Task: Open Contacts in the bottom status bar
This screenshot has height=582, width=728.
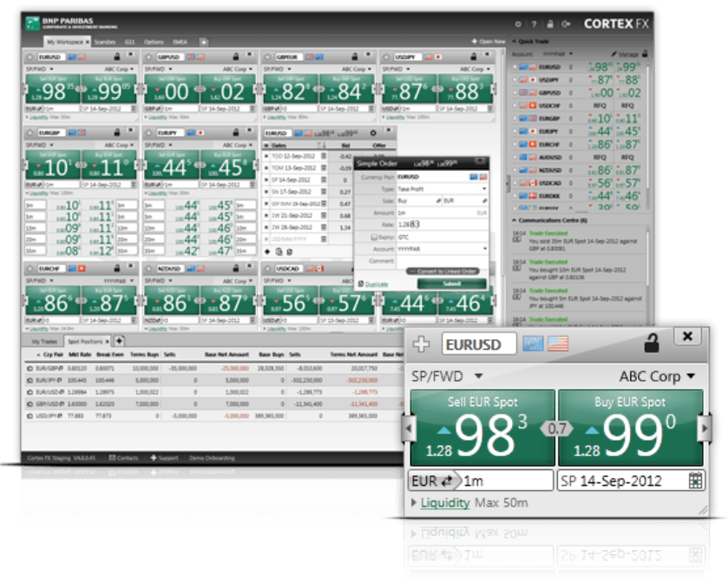Action: (123, 457)
